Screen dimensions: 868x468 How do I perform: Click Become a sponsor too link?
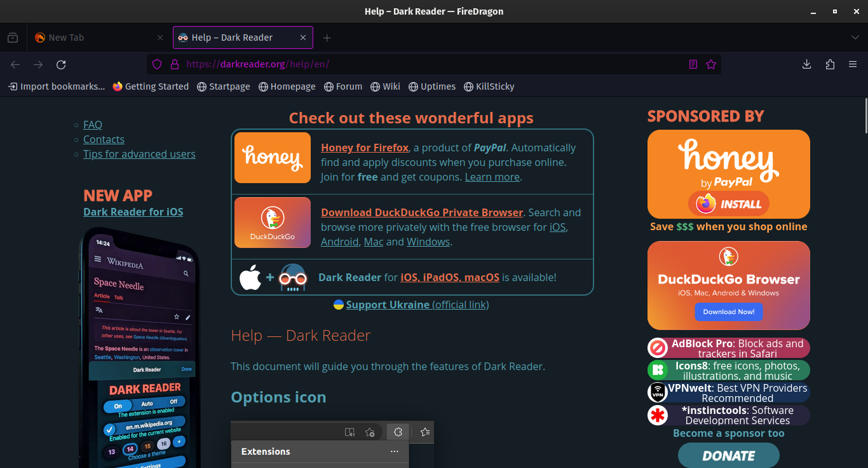tap(729, 433)
